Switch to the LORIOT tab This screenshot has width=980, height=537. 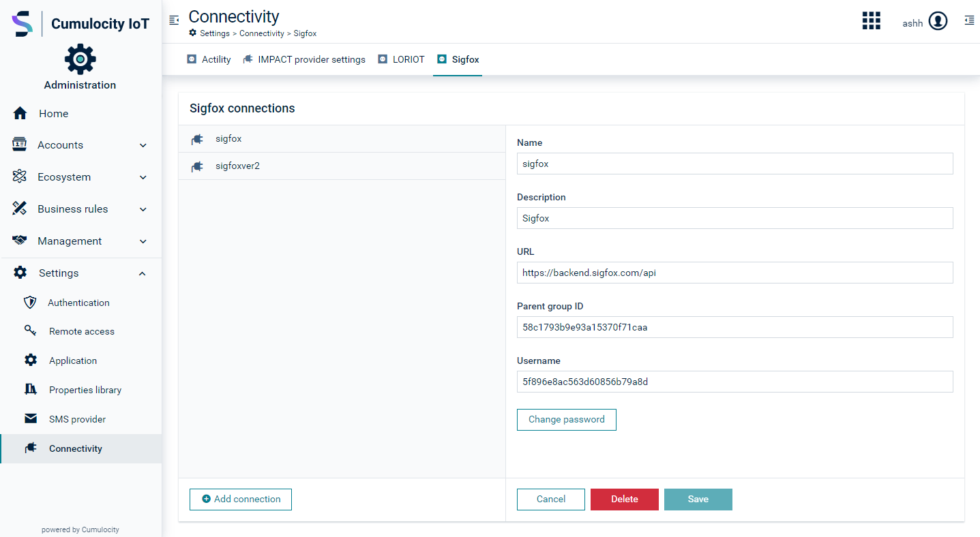click(402, 59)
